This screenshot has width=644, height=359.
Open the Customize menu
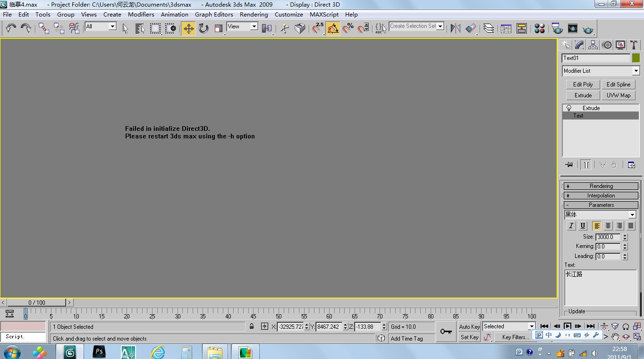click(x=288, y=14)
